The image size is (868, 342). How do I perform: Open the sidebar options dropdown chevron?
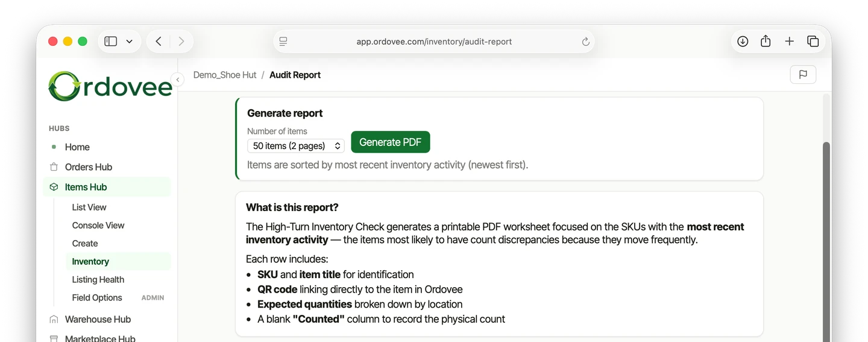[129, 42]
